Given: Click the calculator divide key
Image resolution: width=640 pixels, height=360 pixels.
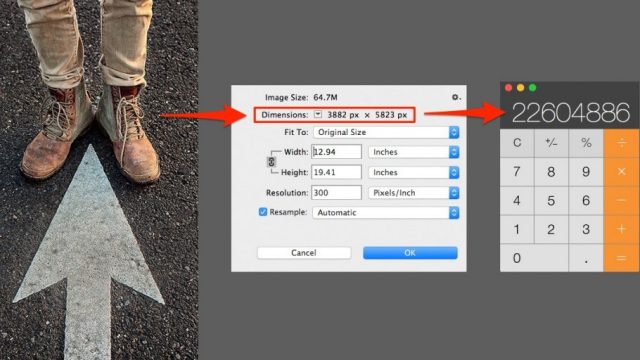Looking at the screenshot, I should (x=621, y=143).
